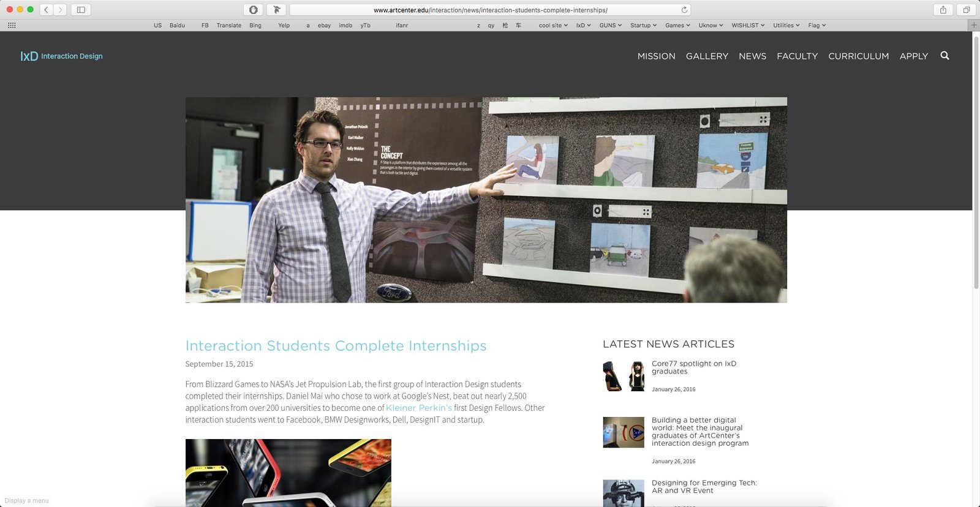Click the Interaction Students Complete Internships title
Screen dimensions: 980x507
(x=336, y=346)
